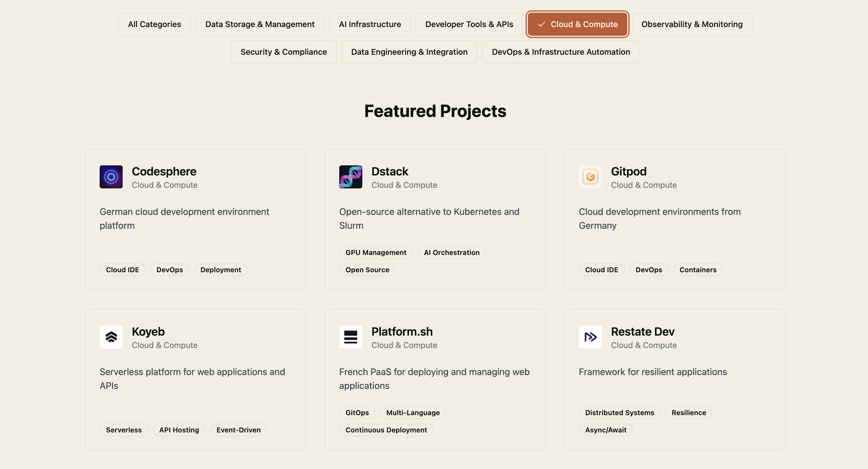Click the Event-Driven tag
The height and width of the screenshot is (469, 868).
coord(238,430)
